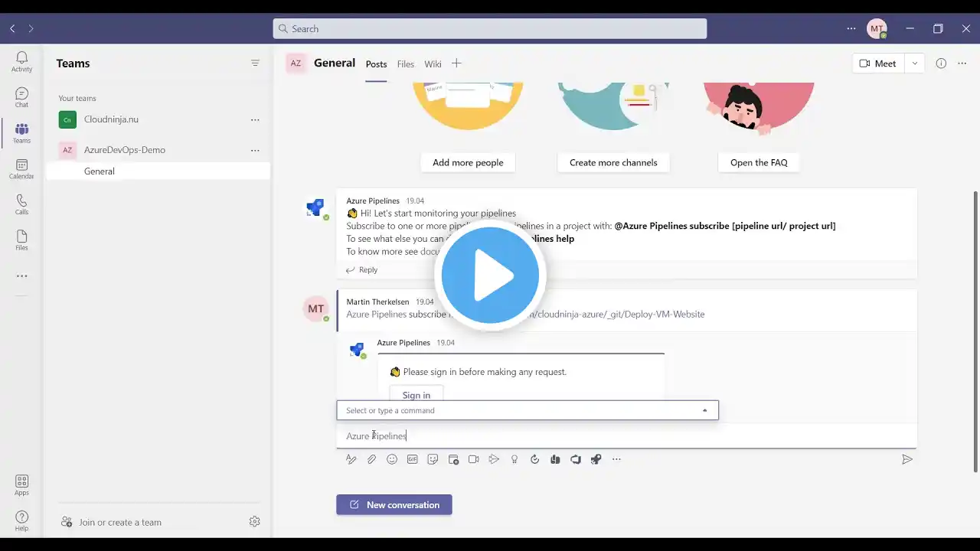
Task: Click the Meet button
Action: pyautogui.click(x=878, y=64)
